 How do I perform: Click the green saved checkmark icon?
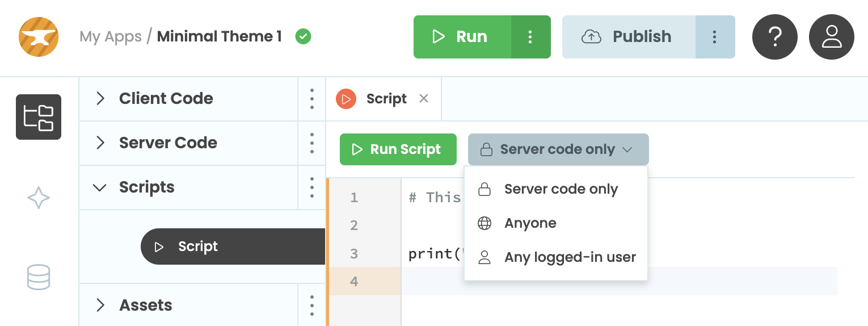coord(304,37)
